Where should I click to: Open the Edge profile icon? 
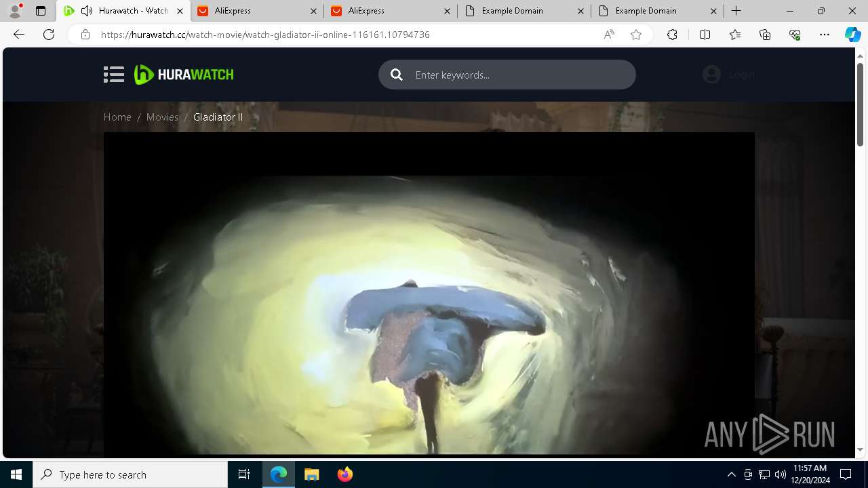[15, 11]
